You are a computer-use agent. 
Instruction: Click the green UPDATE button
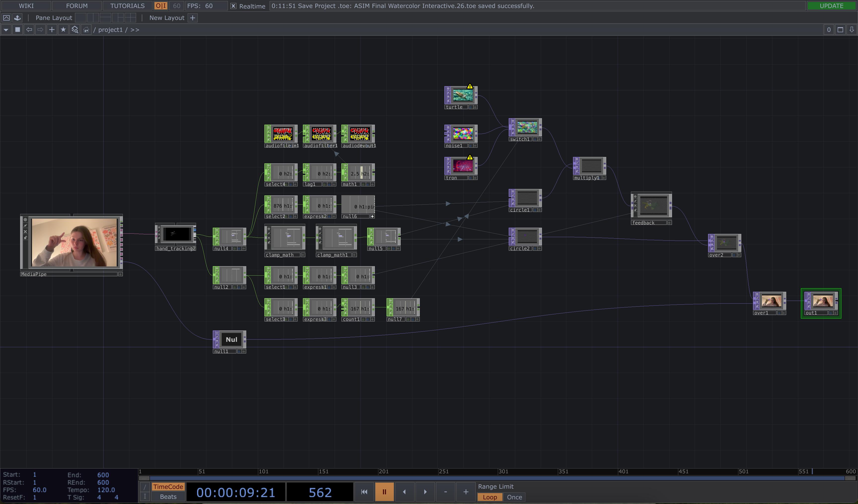pyautogui.click(x=831, y=6)
